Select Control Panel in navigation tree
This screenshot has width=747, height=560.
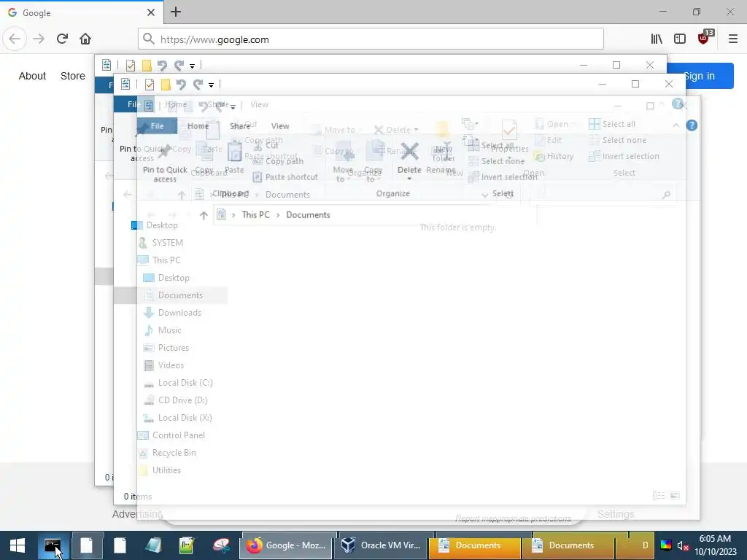[x=171, y=435]
